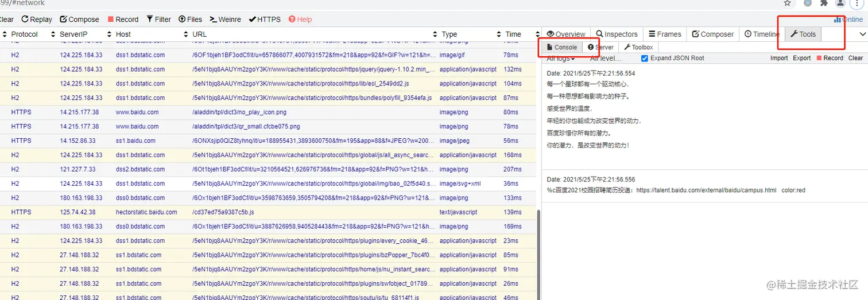Expand the chevron at right of the tab bar
The width and height of the screenshot is (868, 300).
[x=862, y=34]
